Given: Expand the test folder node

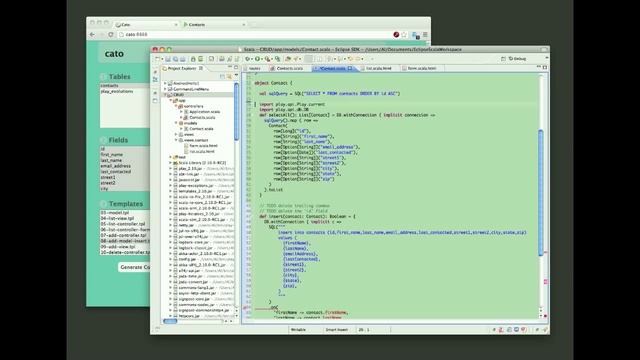Looking at the screenshot, I should click(171, 157).
